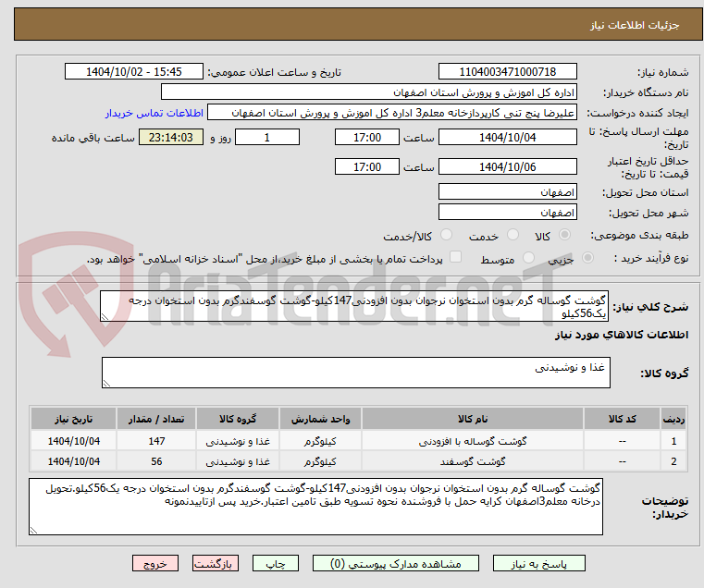
Task: Click the remaining days field showing 1
Action: click(x=267, y=138)
